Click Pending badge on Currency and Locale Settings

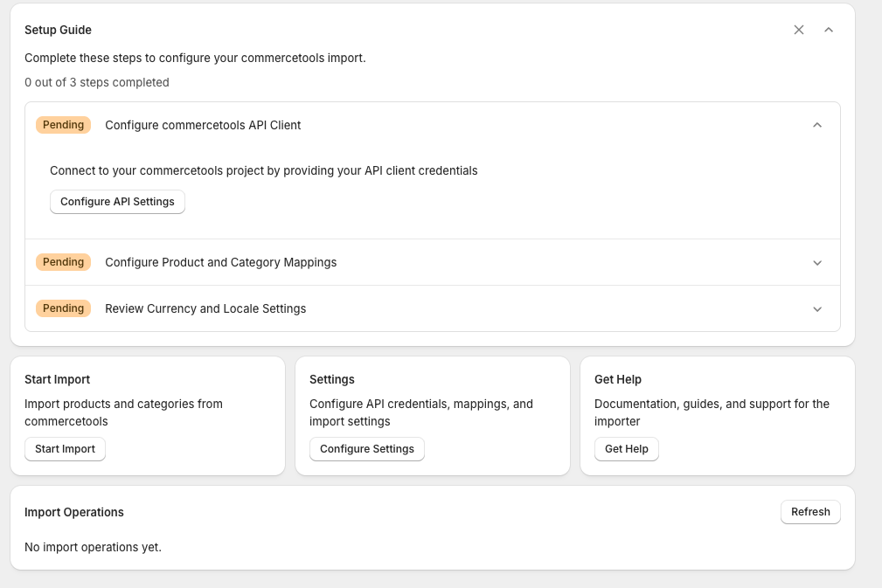coord(64,308)
